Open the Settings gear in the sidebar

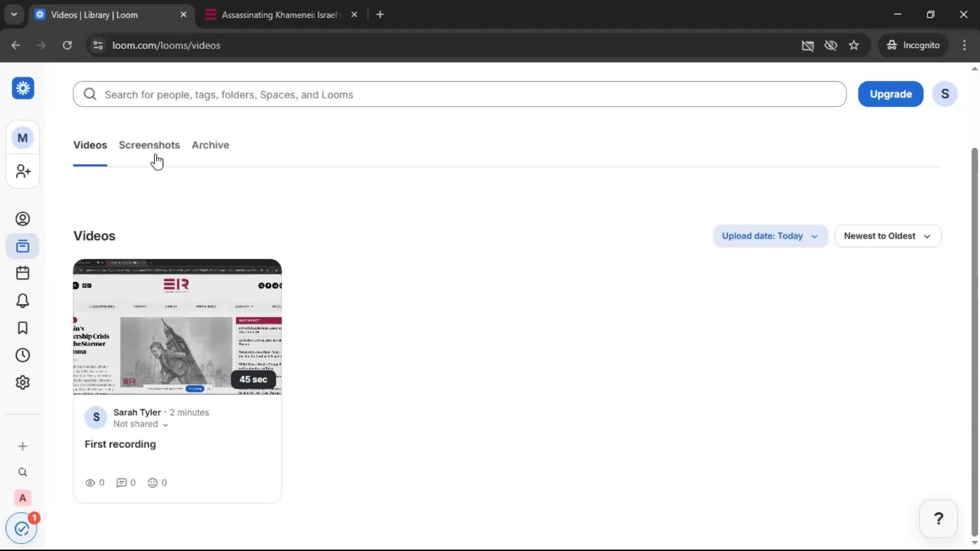[22, 382]
